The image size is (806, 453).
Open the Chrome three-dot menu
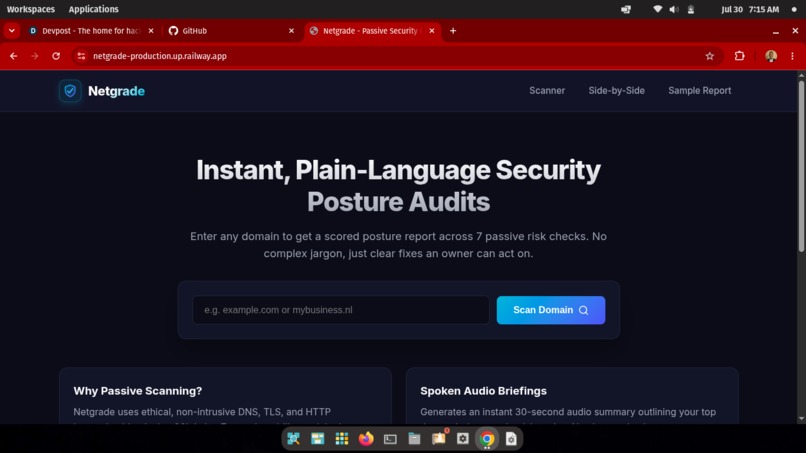coord(792,56)
